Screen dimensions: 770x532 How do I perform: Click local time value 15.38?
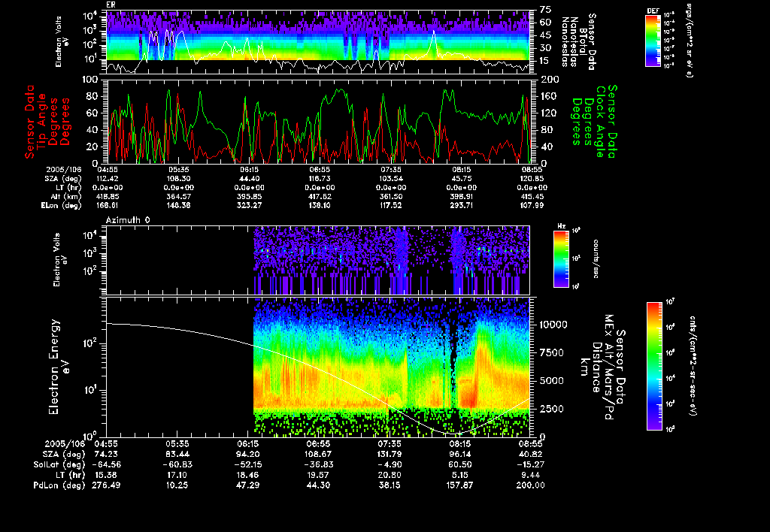click(106, 475)
